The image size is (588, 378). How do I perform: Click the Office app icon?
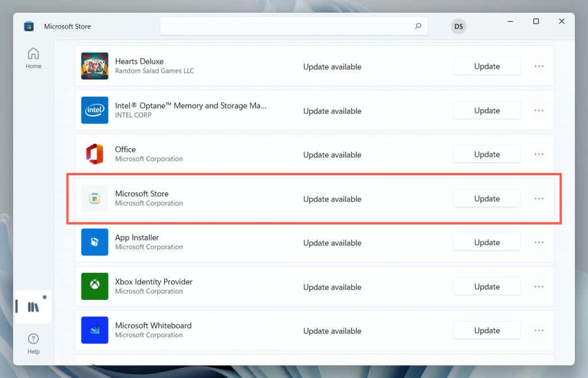[x=95, y=154]
